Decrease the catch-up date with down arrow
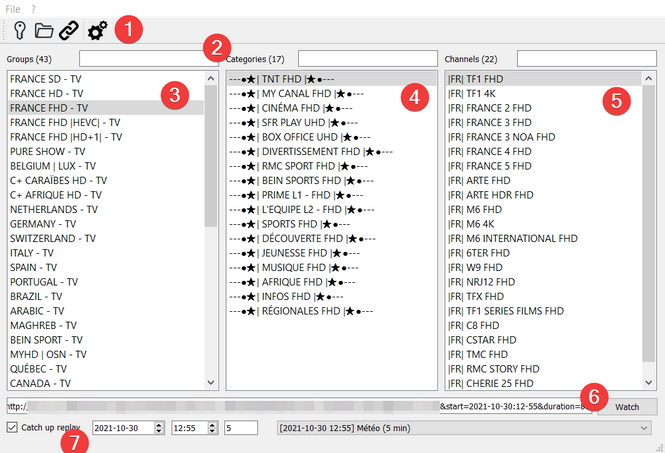 coord(159,431)
